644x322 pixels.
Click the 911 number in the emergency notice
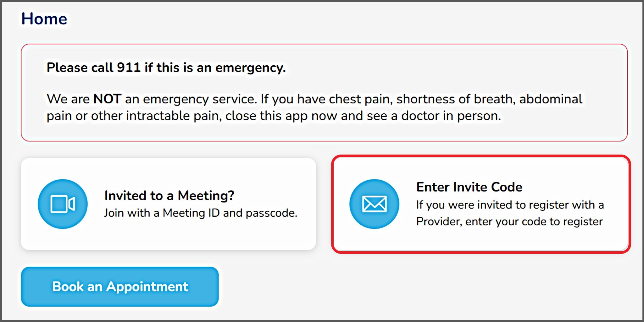[x=129, y=68]
